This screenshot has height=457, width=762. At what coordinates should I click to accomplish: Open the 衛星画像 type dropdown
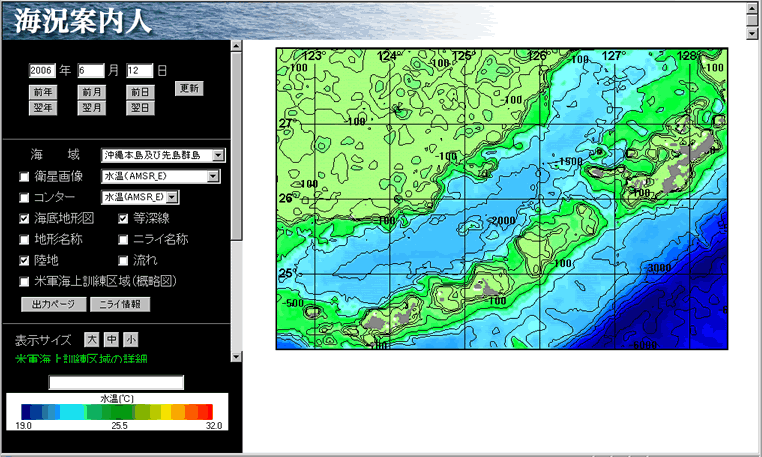(160, 176)
